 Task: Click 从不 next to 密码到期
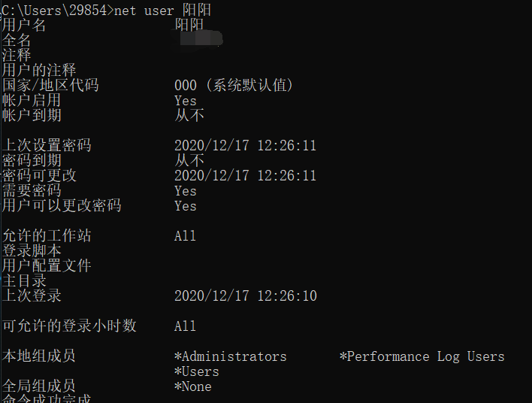[189, 161]
